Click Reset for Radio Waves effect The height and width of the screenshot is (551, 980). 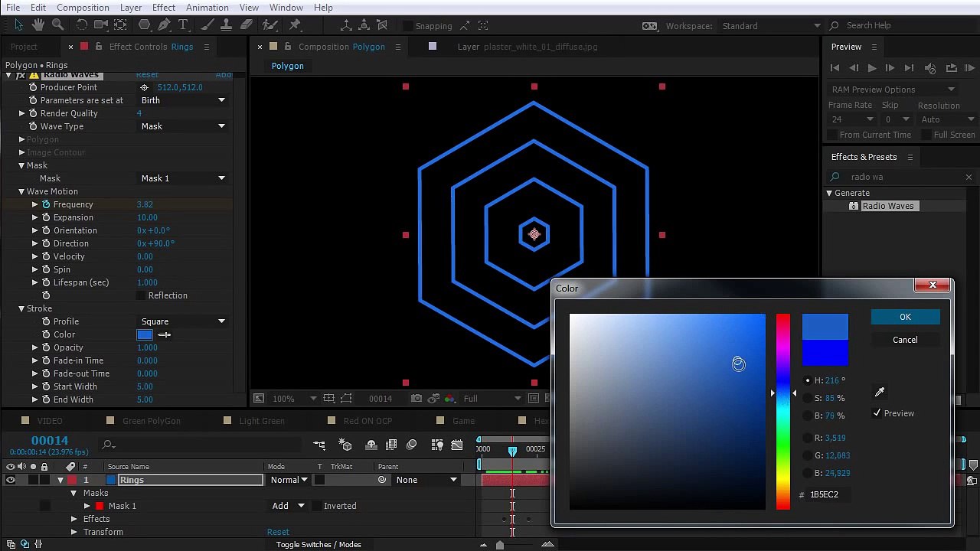147,76
